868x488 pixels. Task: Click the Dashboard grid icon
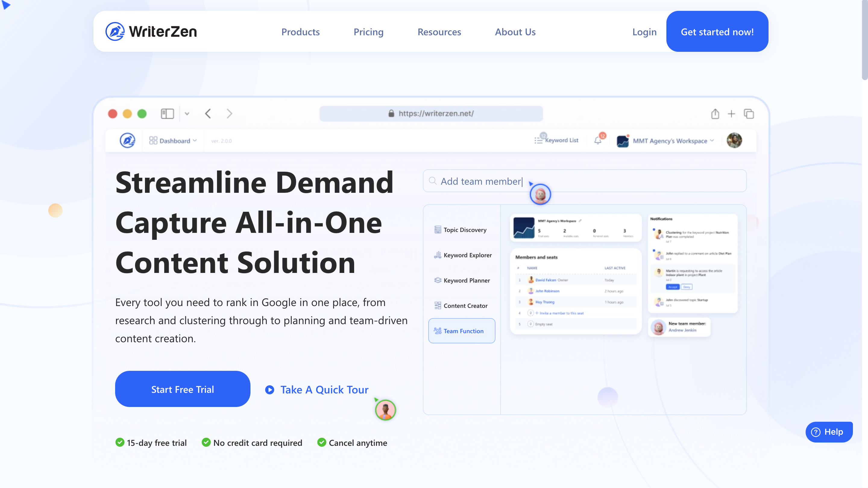153,140
